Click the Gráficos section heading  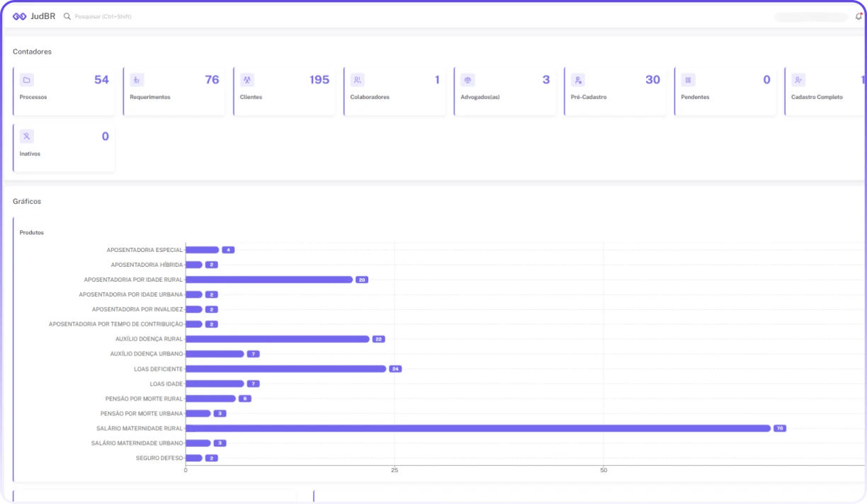(27, 202)
